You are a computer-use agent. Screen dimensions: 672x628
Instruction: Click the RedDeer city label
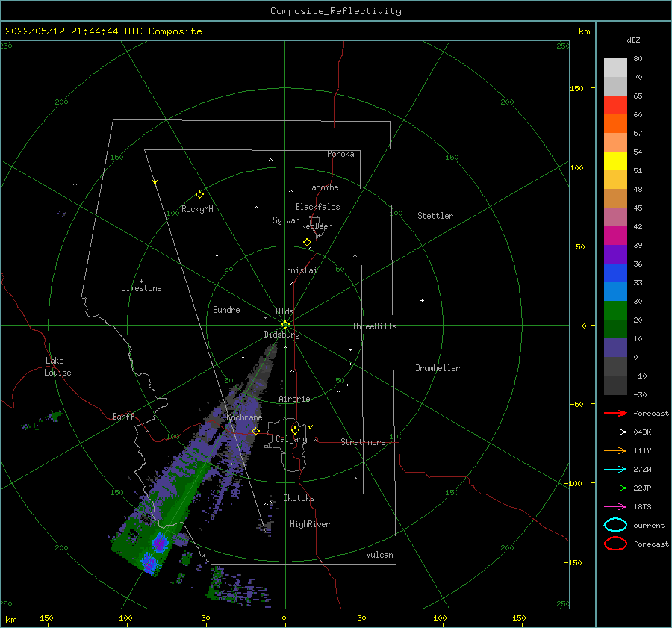tap(317, 226)
